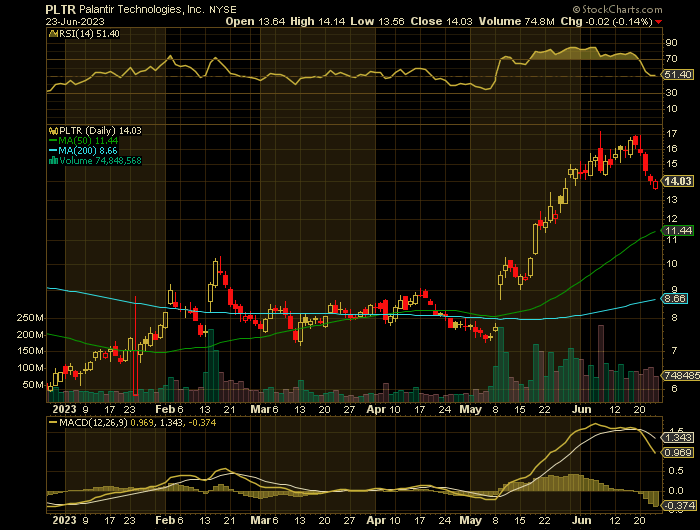Click the MA(200) 8.66 legend text
The width and height of the screenshot is (700, 530).
(x=88, y=151)
